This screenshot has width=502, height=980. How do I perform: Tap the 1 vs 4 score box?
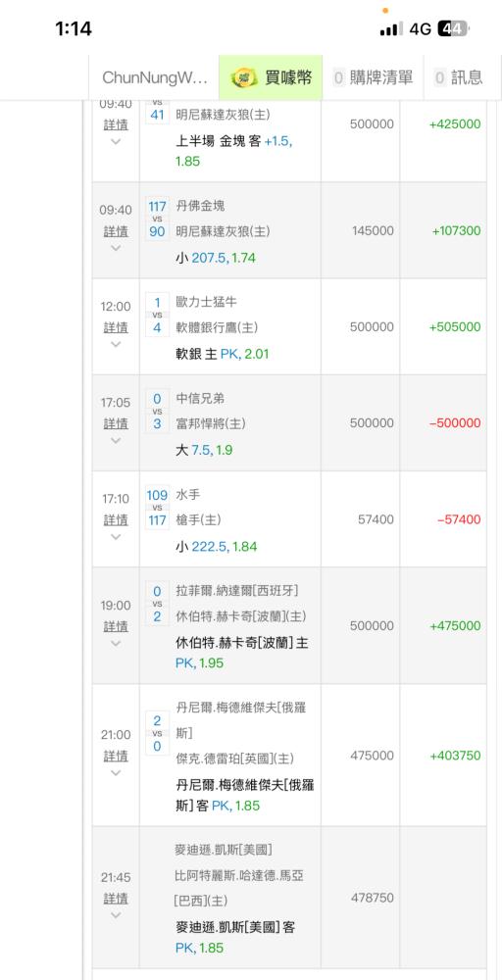click(157, 315)
